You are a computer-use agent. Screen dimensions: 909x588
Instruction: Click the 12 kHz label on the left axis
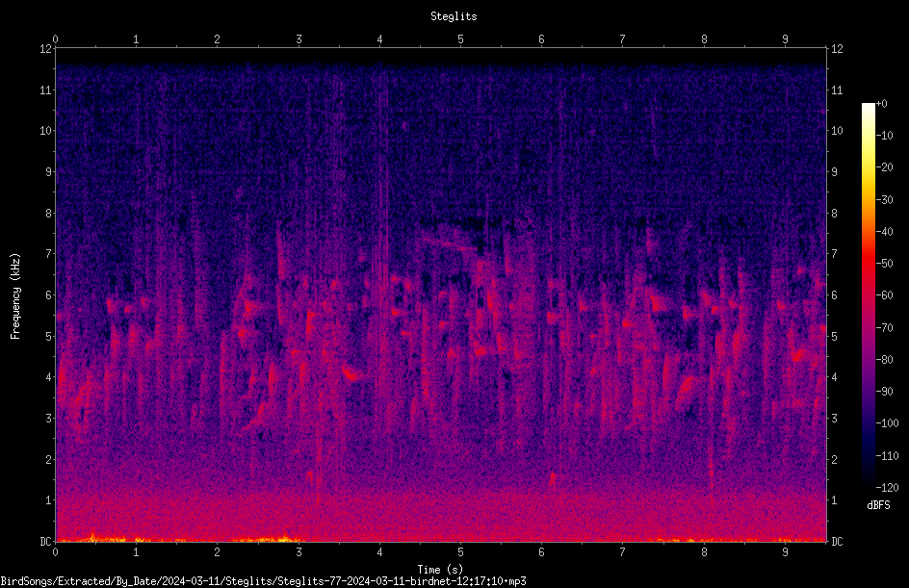(45, 49)
